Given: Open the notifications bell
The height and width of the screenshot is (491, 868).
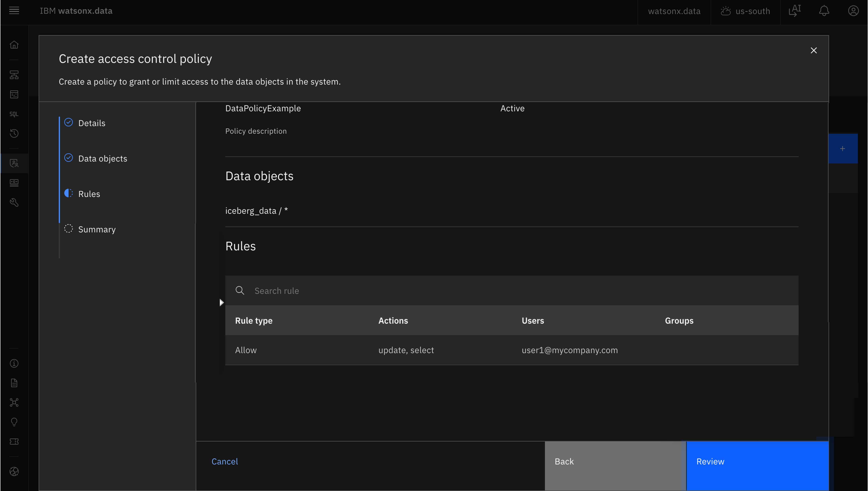Looking at the screenshot, I should pyautogui.click(x=824, y=11).
